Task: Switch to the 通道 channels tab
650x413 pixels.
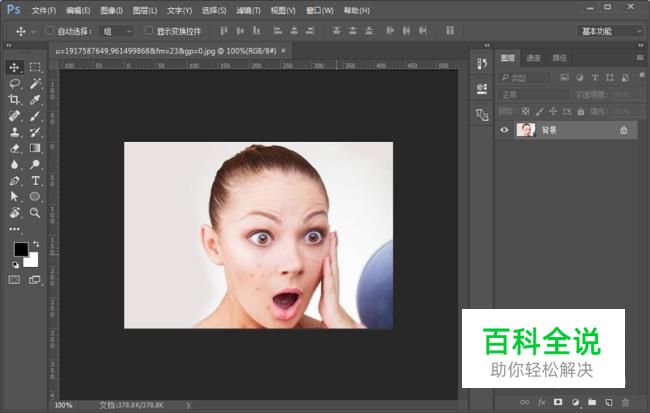Action: pyautogui.click(x=534, y=58)
